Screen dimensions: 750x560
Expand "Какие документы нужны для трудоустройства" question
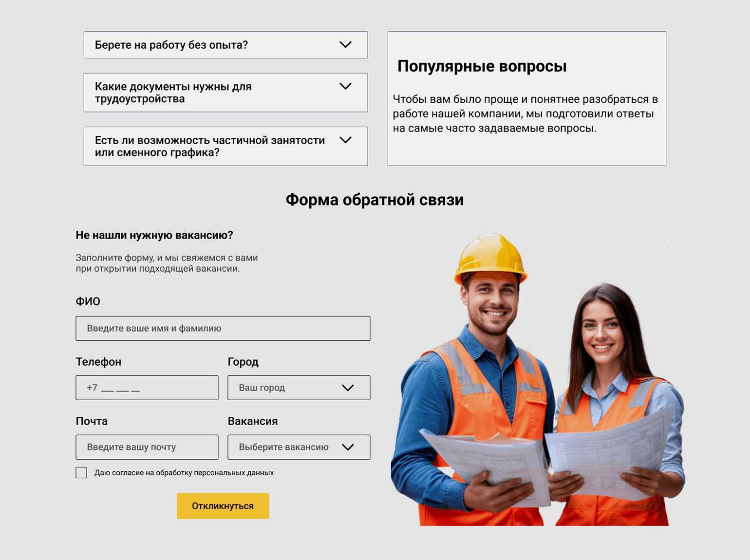[225, 93]
